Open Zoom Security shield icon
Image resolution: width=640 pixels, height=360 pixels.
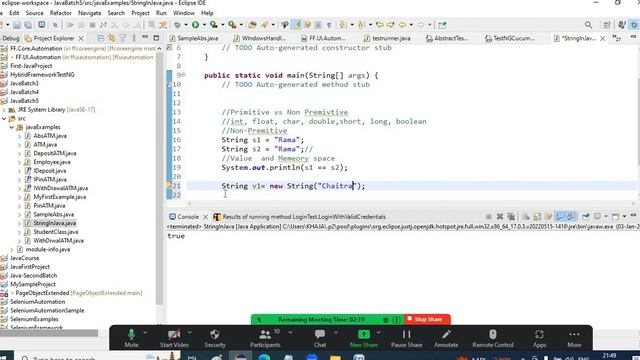(x=215, y=334)
